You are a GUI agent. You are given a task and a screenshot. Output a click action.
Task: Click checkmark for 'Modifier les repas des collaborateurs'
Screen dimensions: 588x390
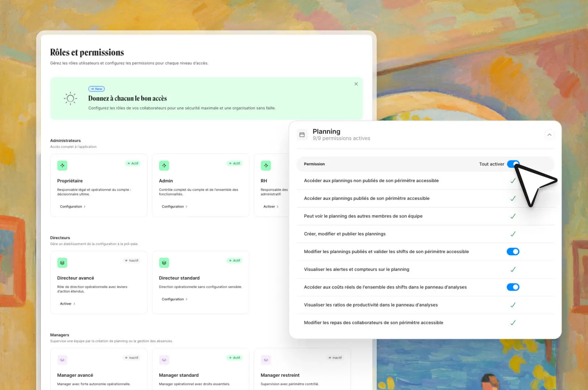tap(513, 323)
